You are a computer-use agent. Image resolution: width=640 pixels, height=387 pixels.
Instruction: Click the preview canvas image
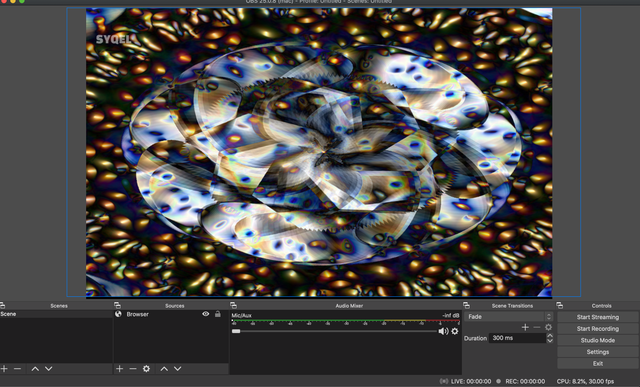319,152
